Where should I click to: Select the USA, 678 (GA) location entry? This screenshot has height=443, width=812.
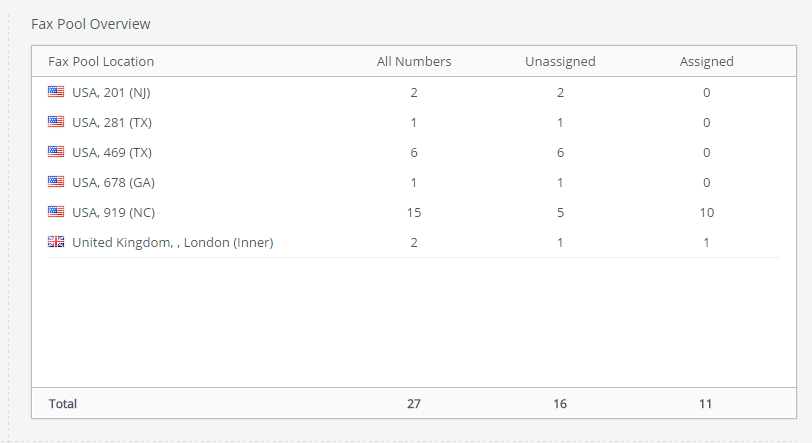[x=113, y=182]
